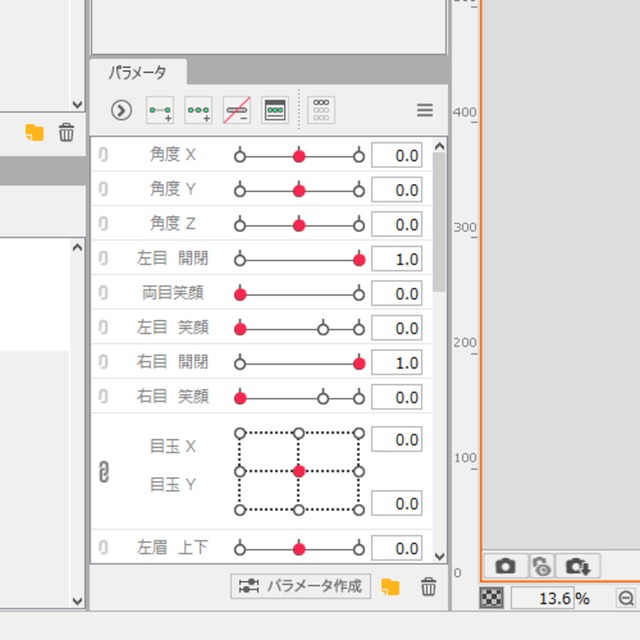
Task: Click the grayed key grid icon
Action: (321, 110)
